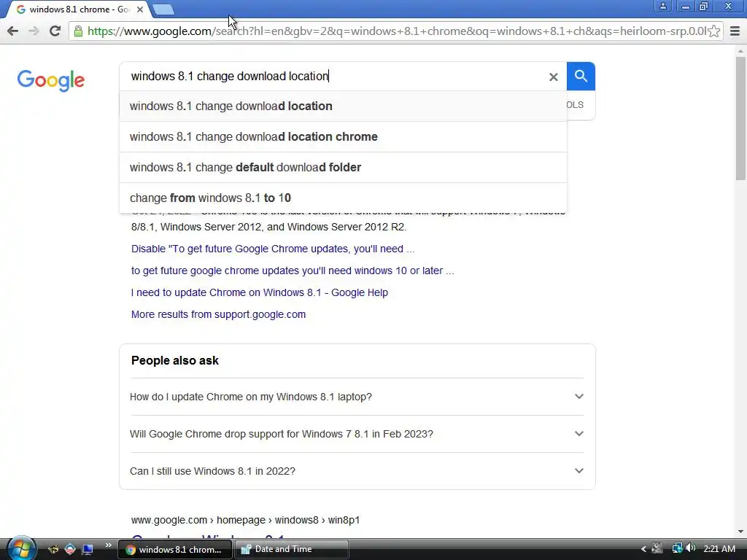
Task: Expand 'How do I update Chrome on my Windows 8.1 laptop?'
Action: (x=357, y=397)
